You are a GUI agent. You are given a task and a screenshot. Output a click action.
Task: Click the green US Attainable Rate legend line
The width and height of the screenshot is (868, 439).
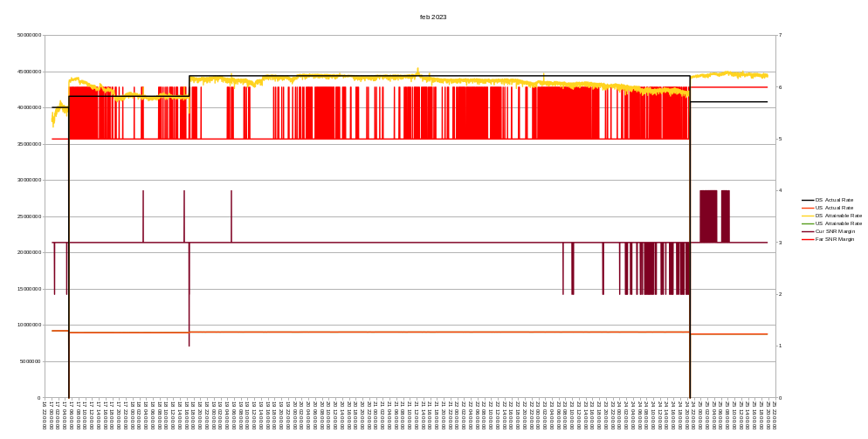click(808, 223)
